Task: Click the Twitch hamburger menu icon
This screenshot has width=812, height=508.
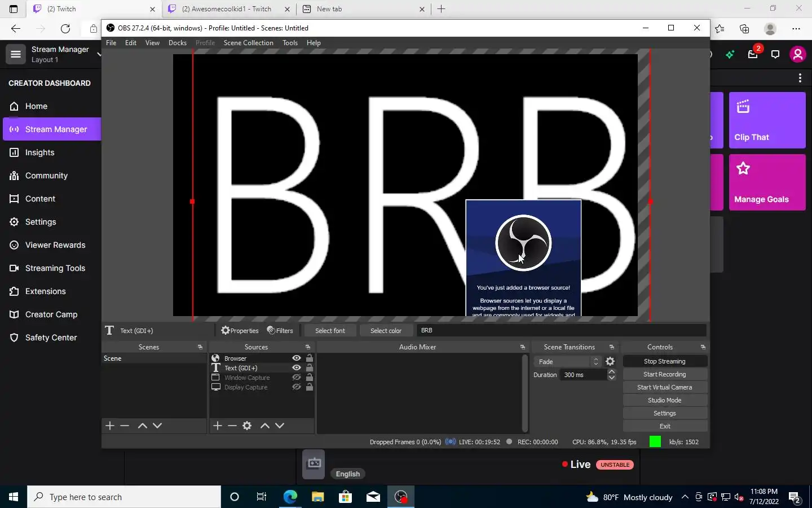Action: click(x=16, y=54)
